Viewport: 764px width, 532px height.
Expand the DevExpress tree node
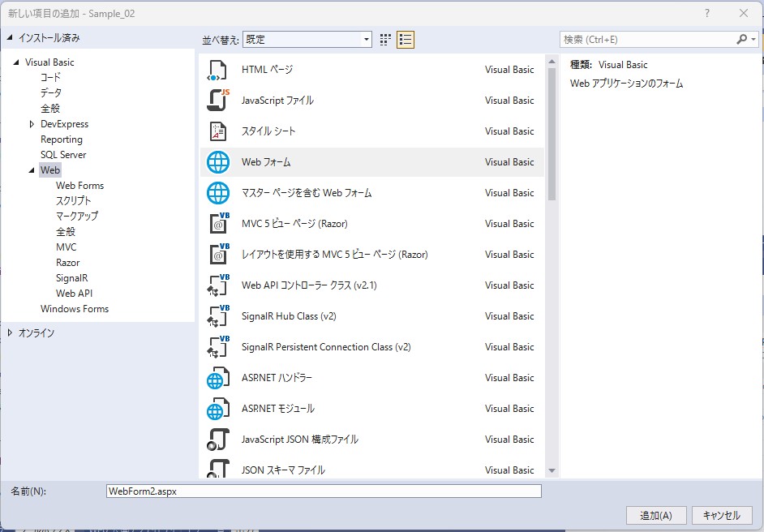(32, 124)
